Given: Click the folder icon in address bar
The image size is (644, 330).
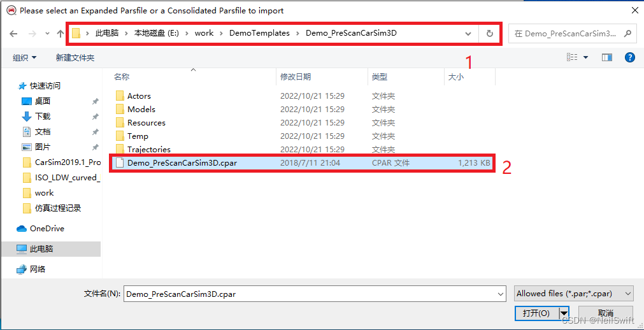Looking at the screenshot, I should [x=76, y=33].
